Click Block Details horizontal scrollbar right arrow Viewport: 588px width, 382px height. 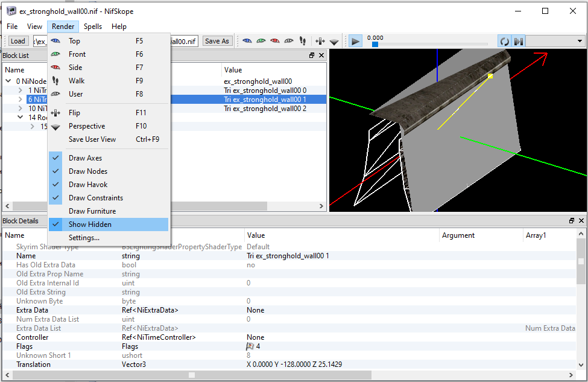(571, 375)
